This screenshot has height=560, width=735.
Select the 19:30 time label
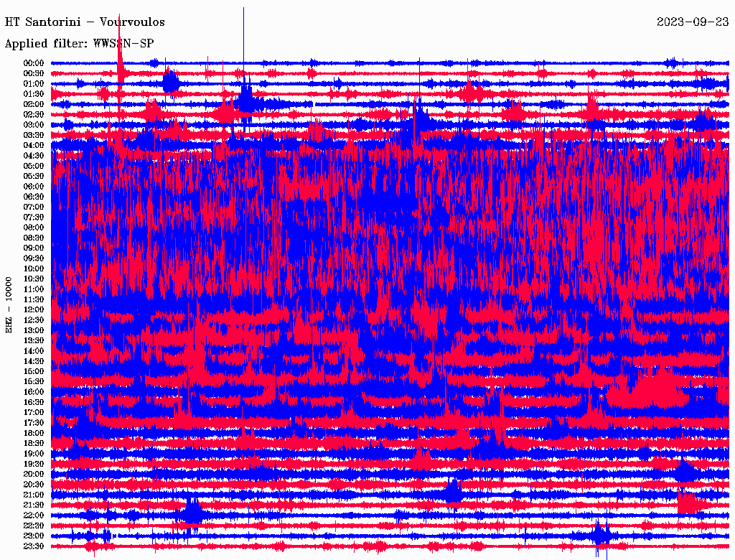[x=33, y=464]
